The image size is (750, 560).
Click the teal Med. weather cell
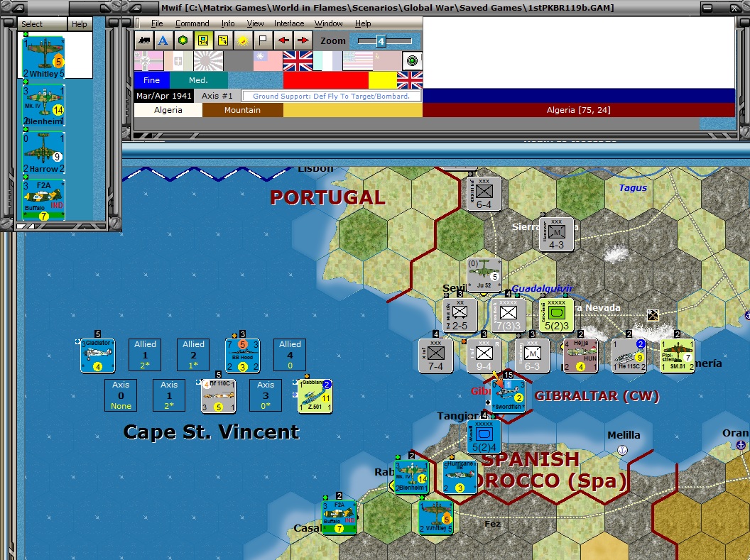[198, 80]
